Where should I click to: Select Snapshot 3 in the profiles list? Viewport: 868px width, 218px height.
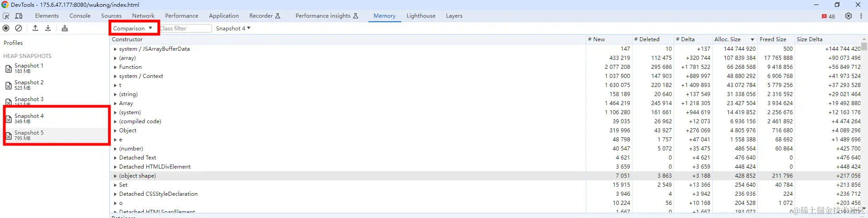tap(55, 102)
